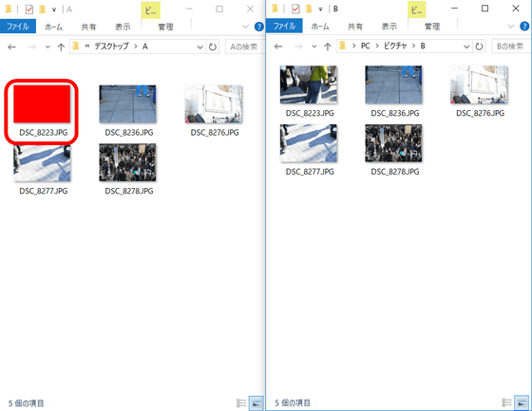Viewport: 532px width, 411px height.
Task: Switch window B to details view
Action: (x=507, y=402)
